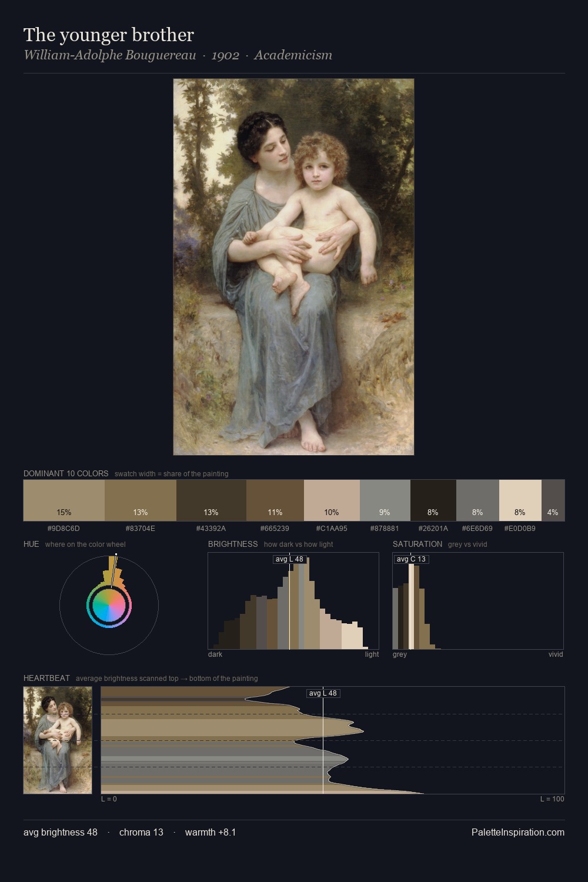Click the HEARTBEAT section heading

click(x=46, y=678)
